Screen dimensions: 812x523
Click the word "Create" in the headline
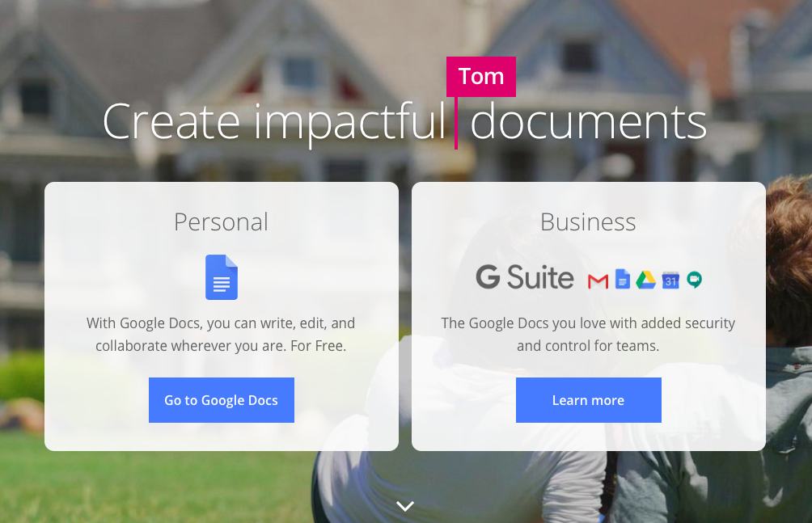click(171, 122)
